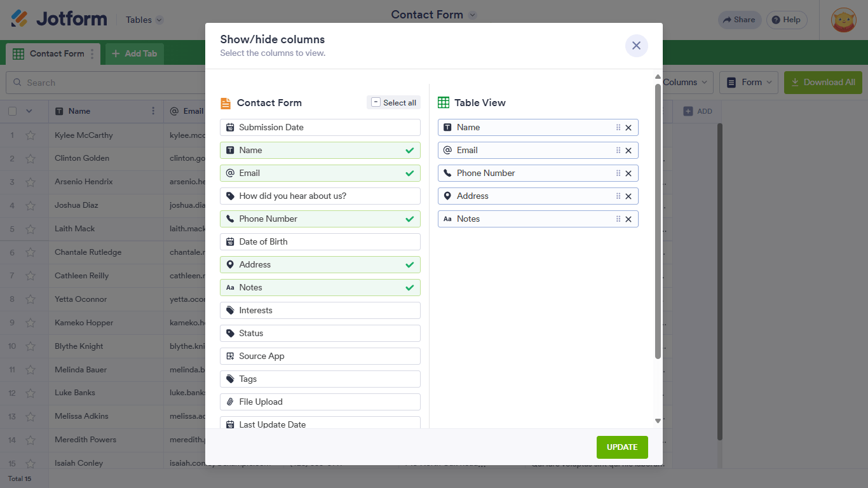Open Name column three-dot options menu
868x488 pixels.
point(153,111)
